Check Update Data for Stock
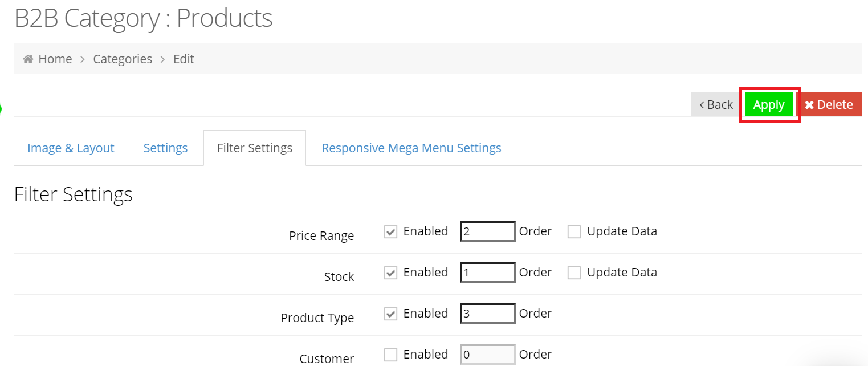The width and height of the screenshot is (868, 366). (574, 272)
